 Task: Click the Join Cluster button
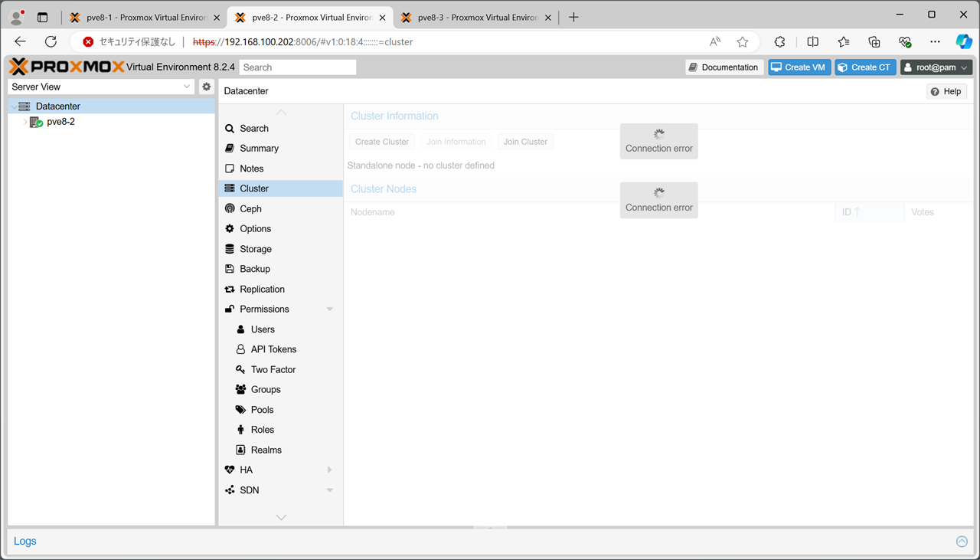(x=524, y=142)
